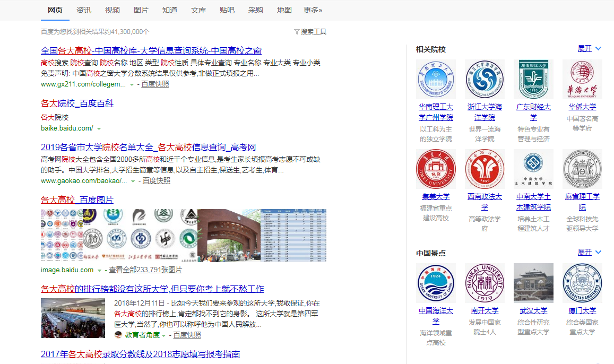Select the 知道 tab

coord(170,10)
